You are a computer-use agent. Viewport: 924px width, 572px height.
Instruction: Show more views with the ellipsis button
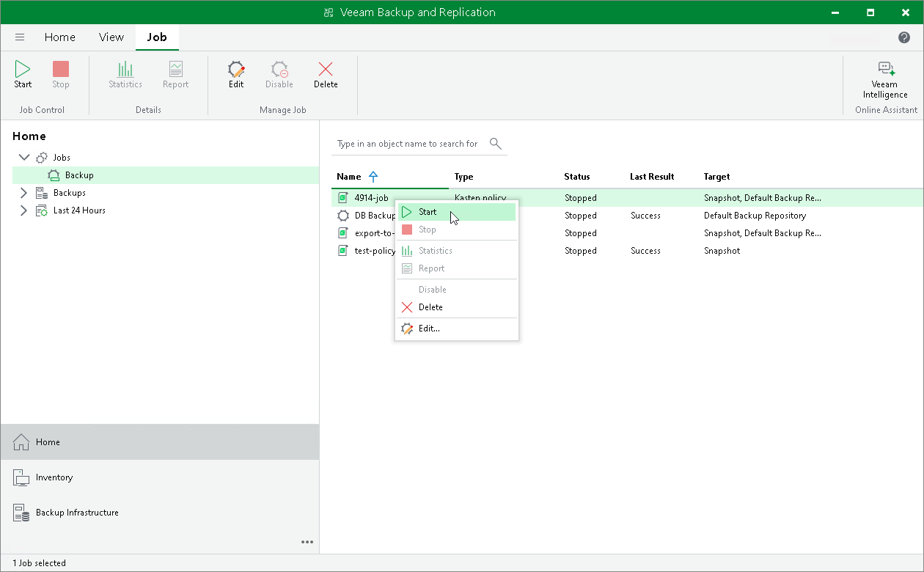pyautogui.click(x=307, y=542)
